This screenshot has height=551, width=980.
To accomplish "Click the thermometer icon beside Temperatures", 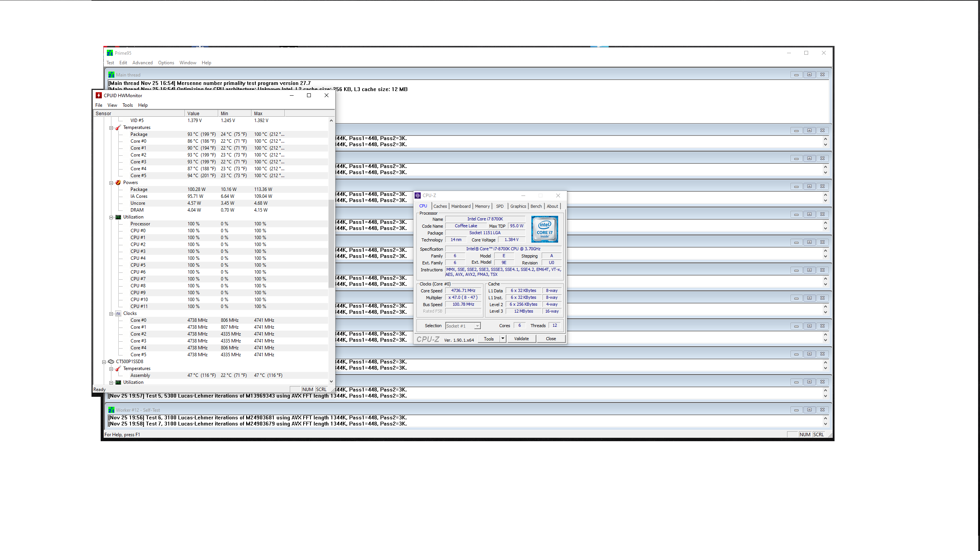I will 118,127.
